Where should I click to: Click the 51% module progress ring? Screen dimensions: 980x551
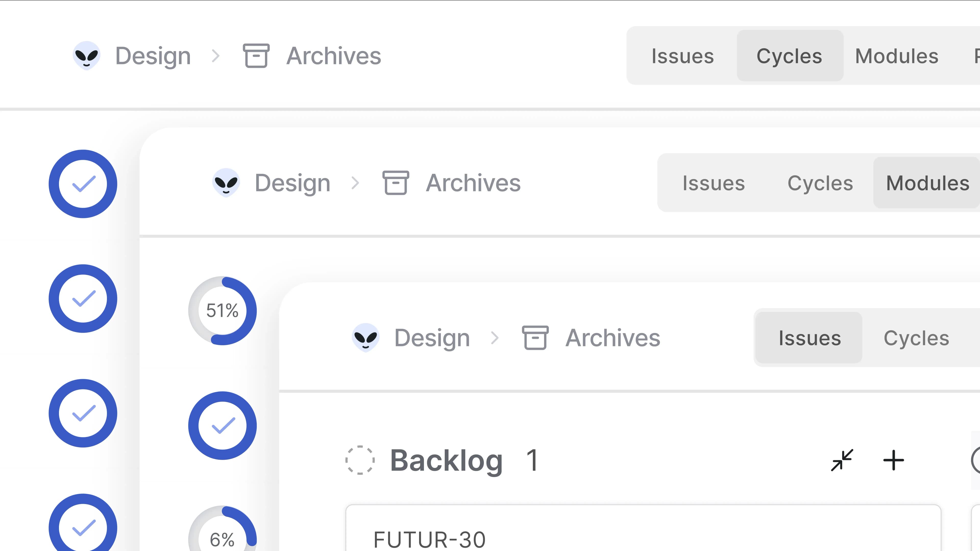(223, 311)
